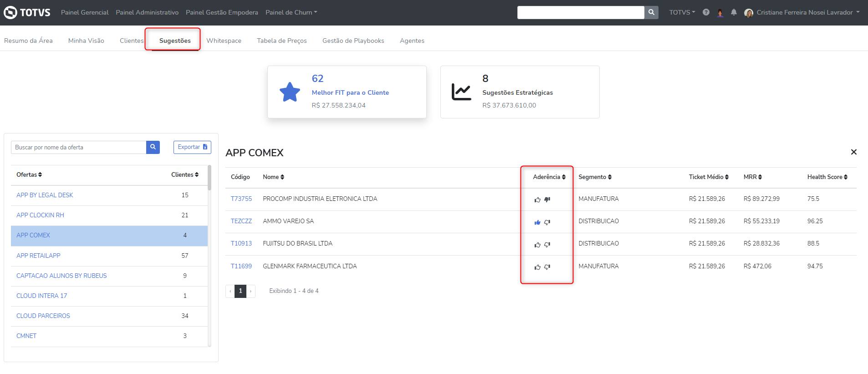Switch to the Agentes tab
This screenshot has width=868, height=374.
pyautogui.click(x=412, y=41)
